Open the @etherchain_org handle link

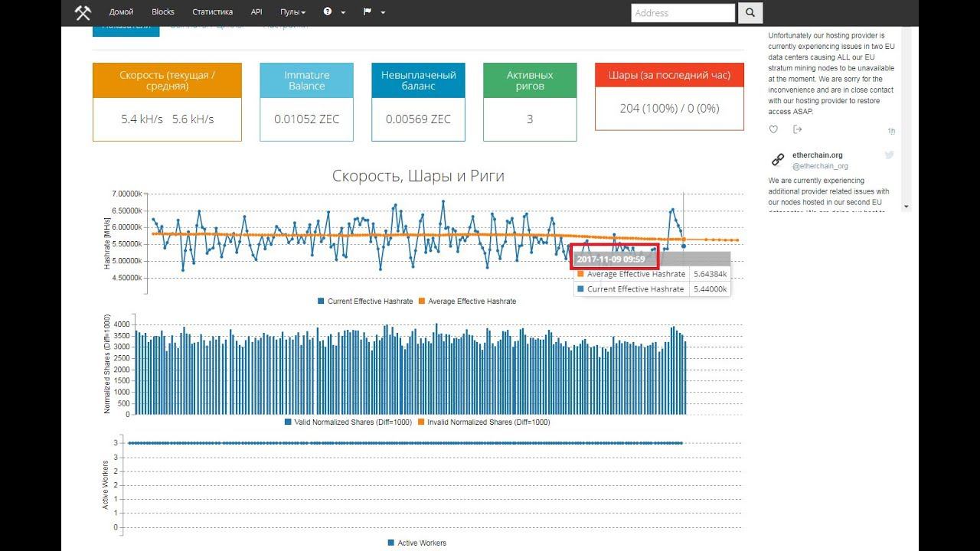820,166
